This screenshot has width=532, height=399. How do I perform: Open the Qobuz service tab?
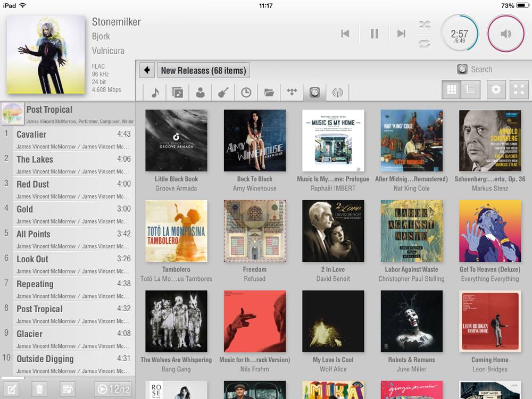point(314,92)
